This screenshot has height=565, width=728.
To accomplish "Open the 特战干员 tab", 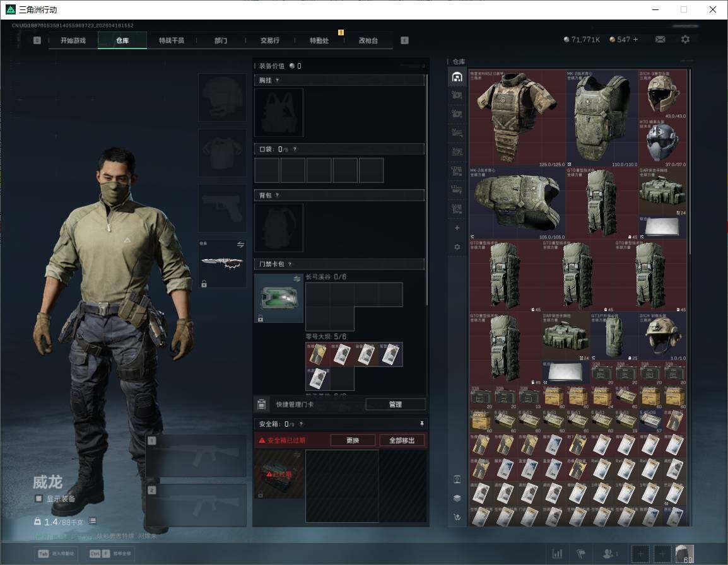I will click(172, 40).
